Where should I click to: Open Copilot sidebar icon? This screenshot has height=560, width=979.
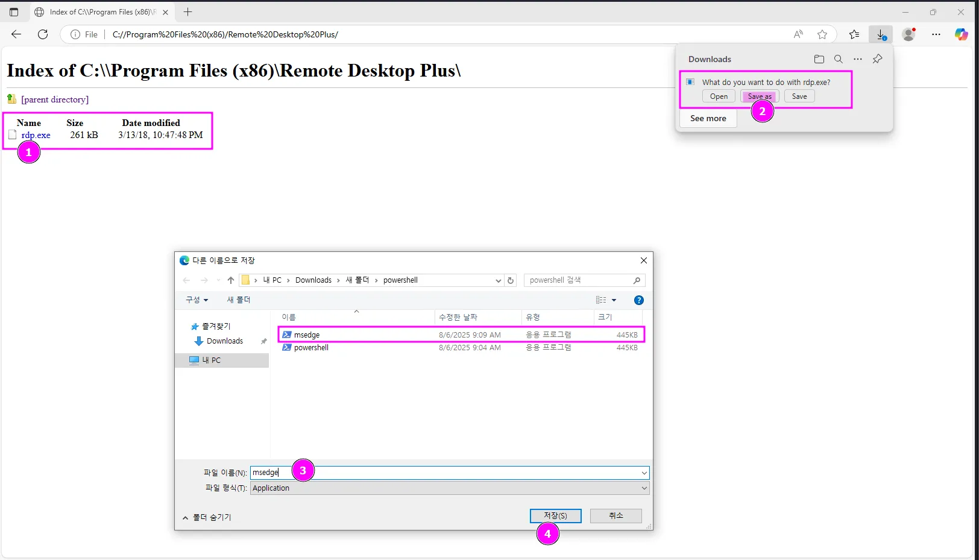point(962,34)
